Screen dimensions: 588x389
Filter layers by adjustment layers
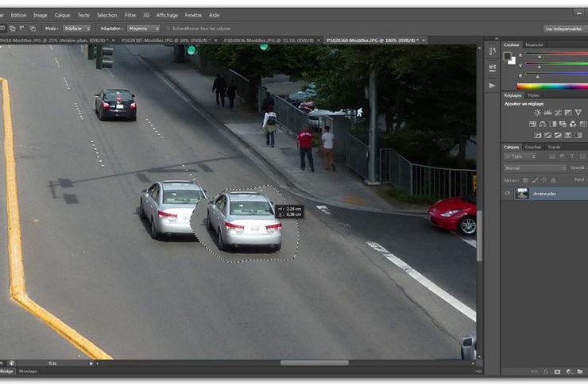[562, 156]
